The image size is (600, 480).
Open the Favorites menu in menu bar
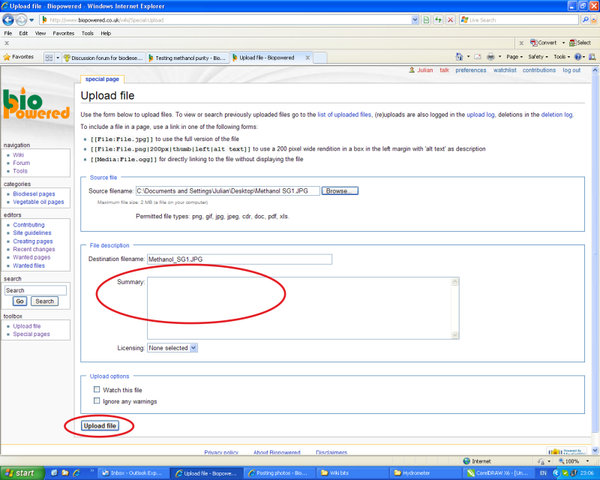point(64,32)
